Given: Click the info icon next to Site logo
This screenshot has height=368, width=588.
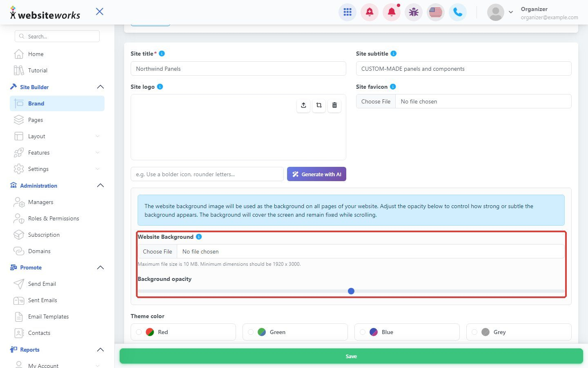Looking at the screenshot, I should pyautogui.click(x=160, y=87).
